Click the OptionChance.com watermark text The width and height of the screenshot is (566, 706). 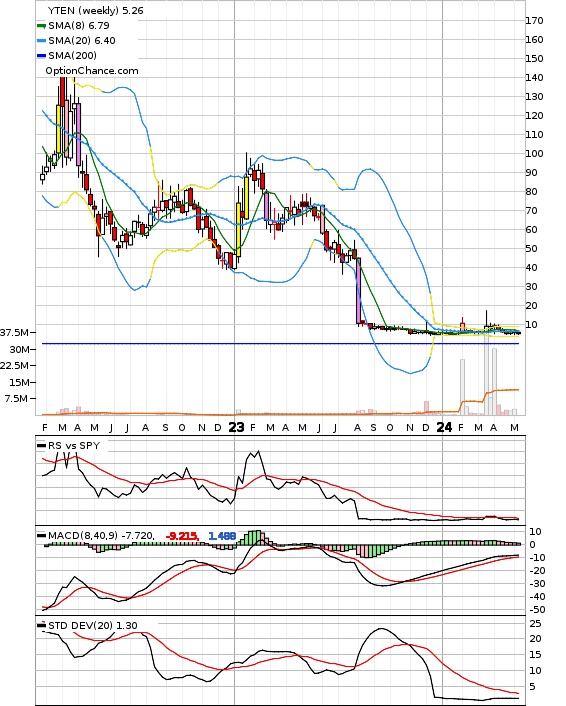click(92, 71)
